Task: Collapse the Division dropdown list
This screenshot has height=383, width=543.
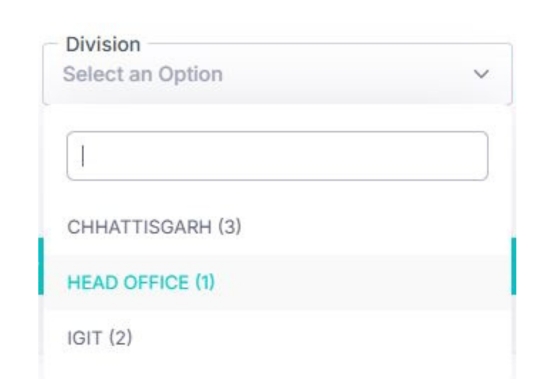Action: (481, 74)
